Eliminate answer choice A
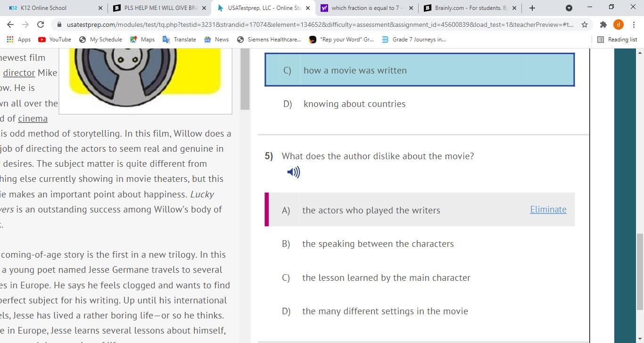Image resolution: width=644 pixels, height=343 pixels. (x=548, y=210)
